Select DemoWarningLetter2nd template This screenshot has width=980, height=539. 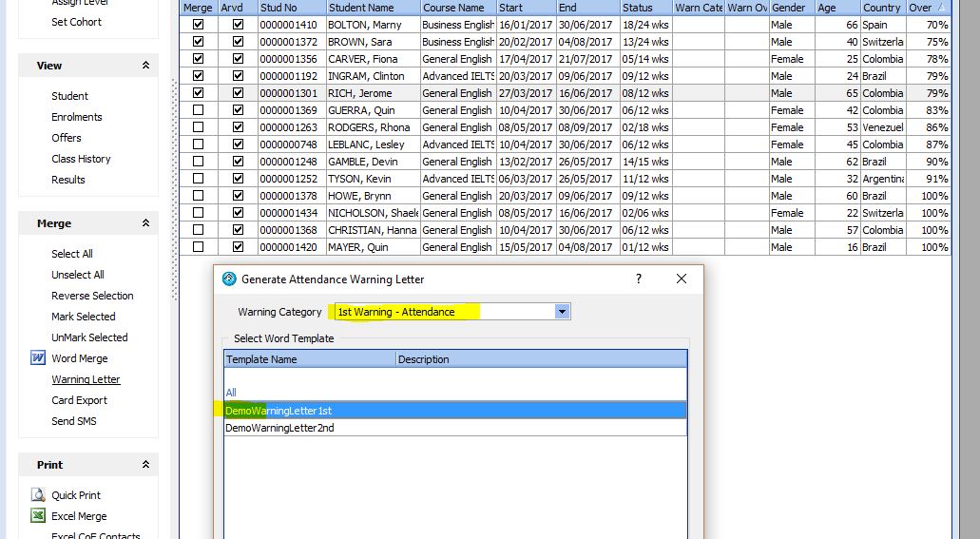click(279, 428)
